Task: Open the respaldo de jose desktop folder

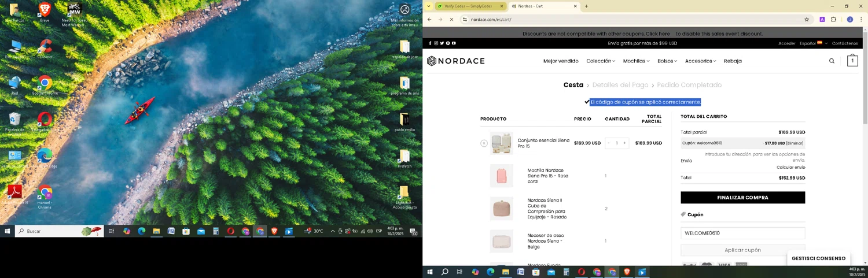Action: 404,49
